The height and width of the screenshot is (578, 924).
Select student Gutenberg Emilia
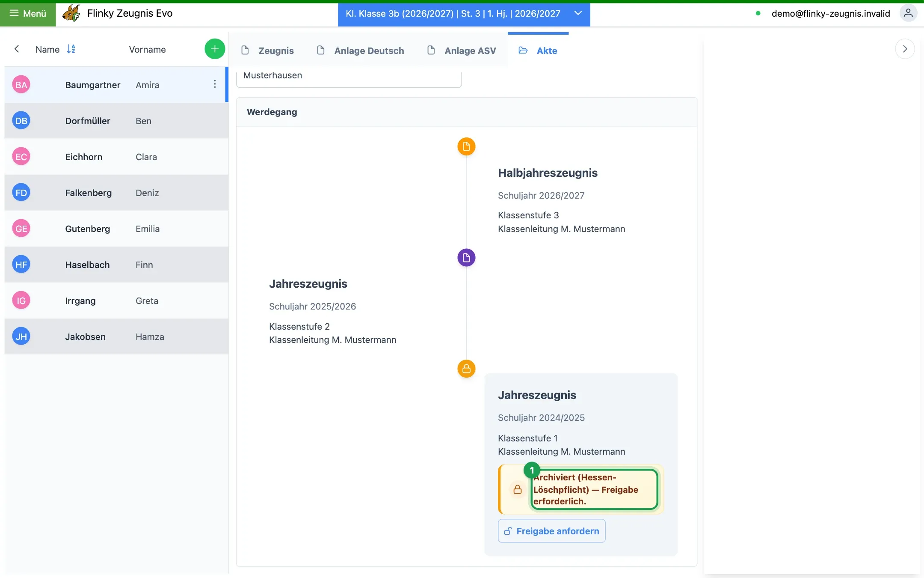click(x=116, y=229)
